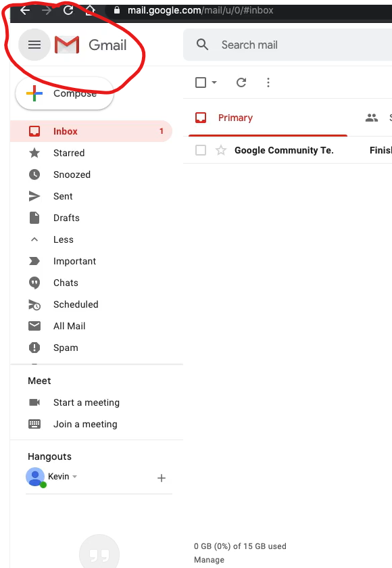This screenshot has height=568, width=392.
Task: Click the address bar lock icon
Action: click(x=116, y=10)
